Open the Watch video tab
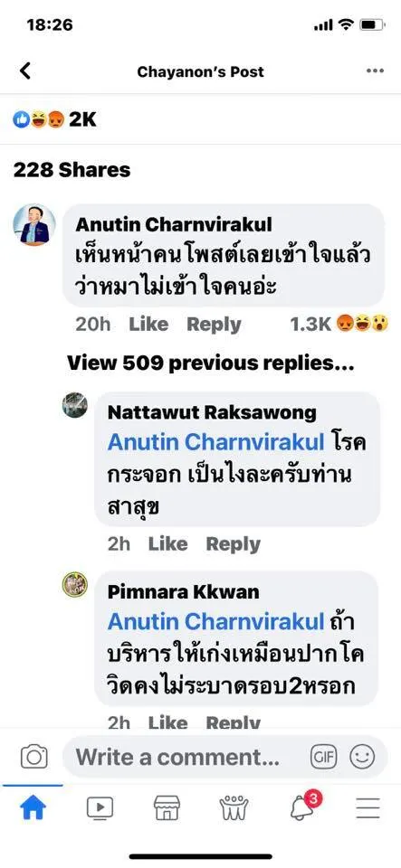This screenshot has height=868, width=401. coord(100,808)
